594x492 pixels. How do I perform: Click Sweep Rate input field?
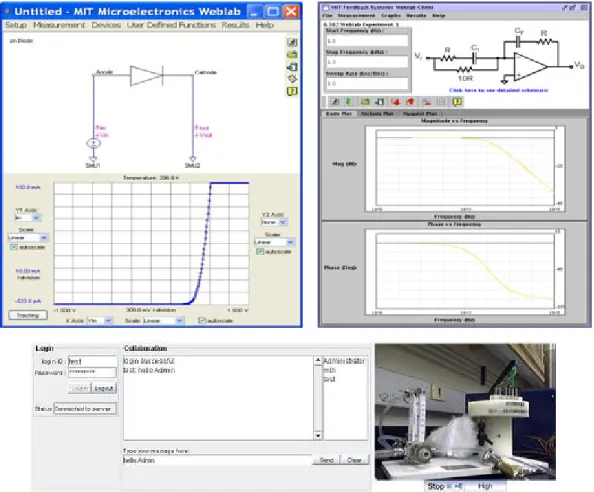(367, 83)
